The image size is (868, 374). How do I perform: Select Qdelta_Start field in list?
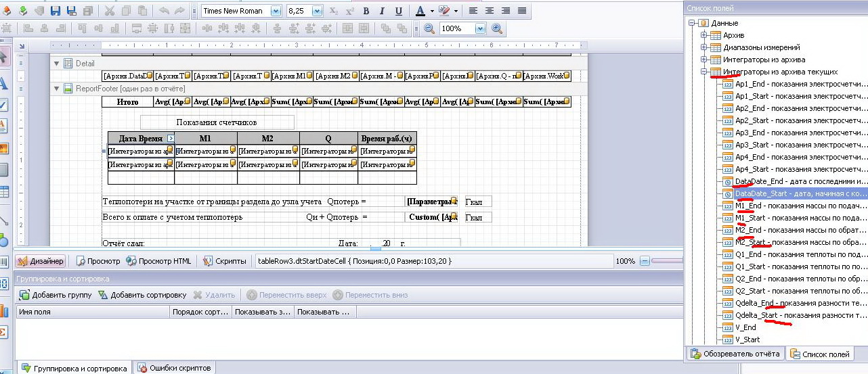tap(795, 315)
